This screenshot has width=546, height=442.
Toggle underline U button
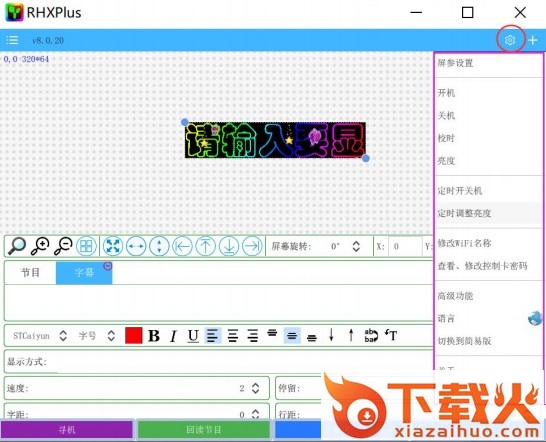click(193, 336)
